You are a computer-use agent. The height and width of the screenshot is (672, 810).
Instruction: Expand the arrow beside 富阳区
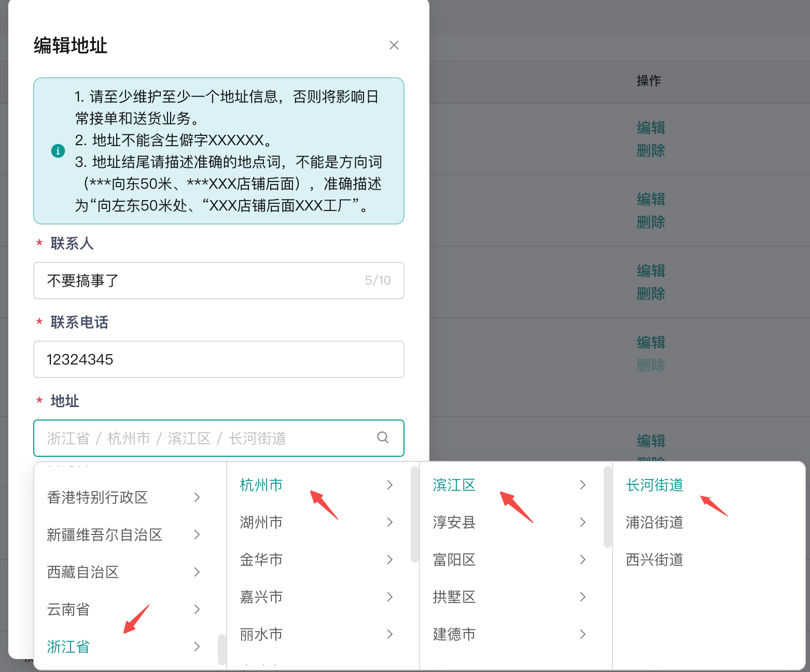click(x=583, y=559)
